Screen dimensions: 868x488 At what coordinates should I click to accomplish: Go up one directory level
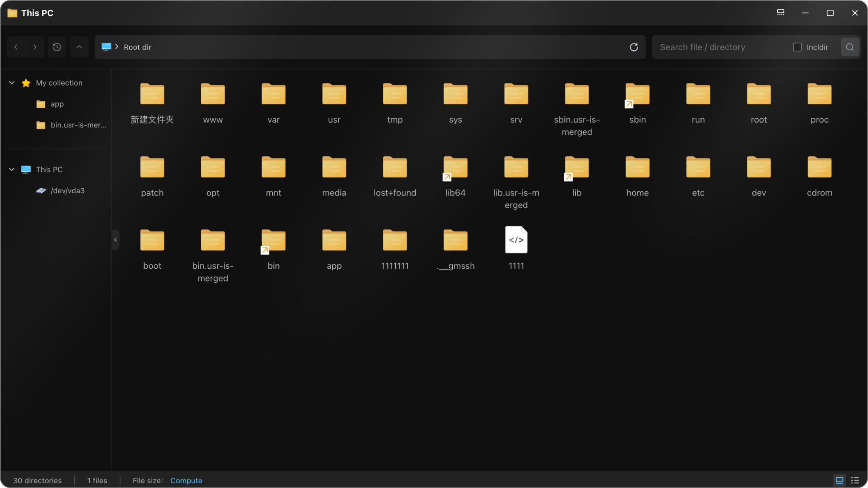[x=79, y=47]
